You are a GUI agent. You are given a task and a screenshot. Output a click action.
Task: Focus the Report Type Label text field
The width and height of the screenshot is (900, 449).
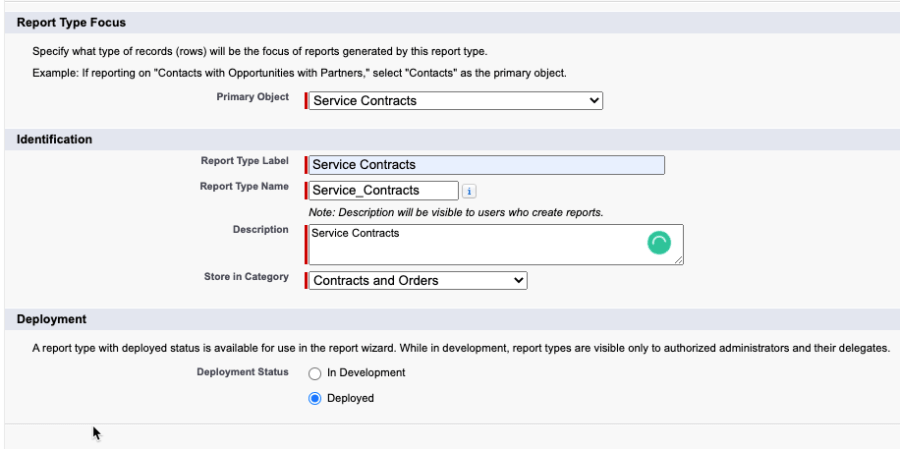(x=487, y=165)
